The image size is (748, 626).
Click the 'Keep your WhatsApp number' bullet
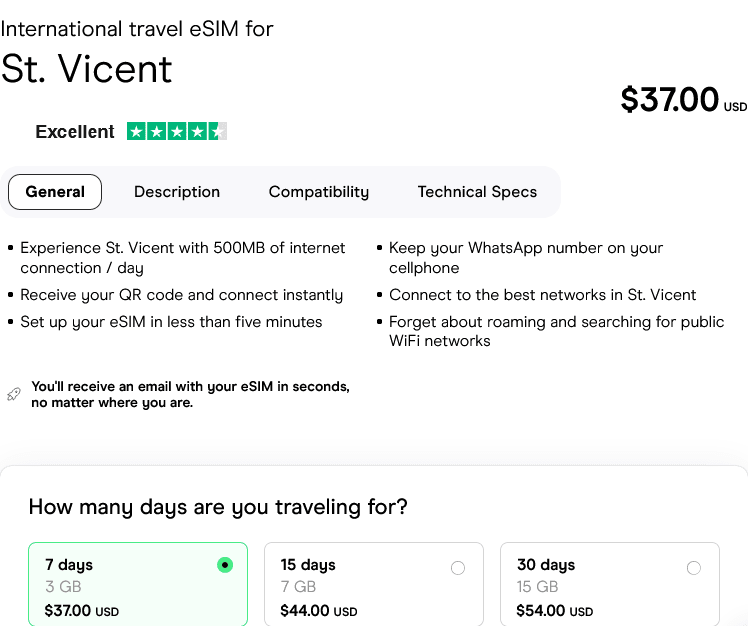[525, 257]
